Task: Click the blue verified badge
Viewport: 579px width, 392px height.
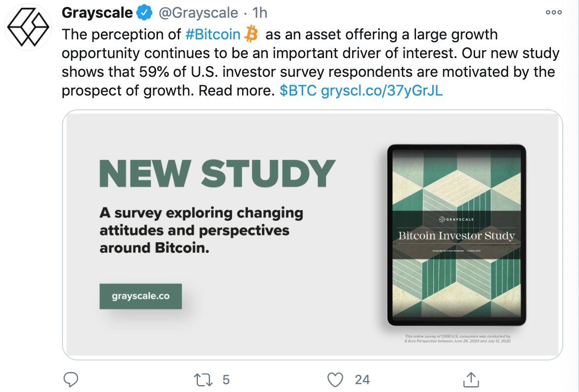Action: click(x=144, y=13)
